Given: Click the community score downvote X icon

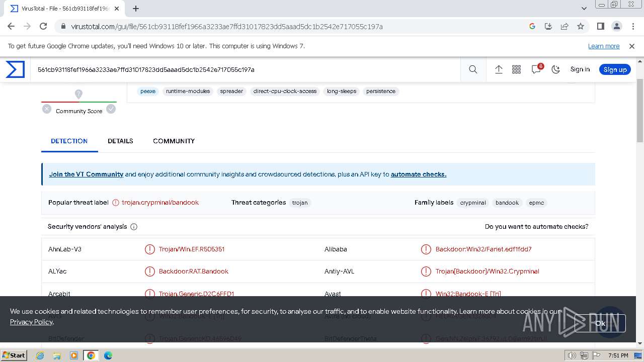Looking at the screenshot, I should pos(47,109).
